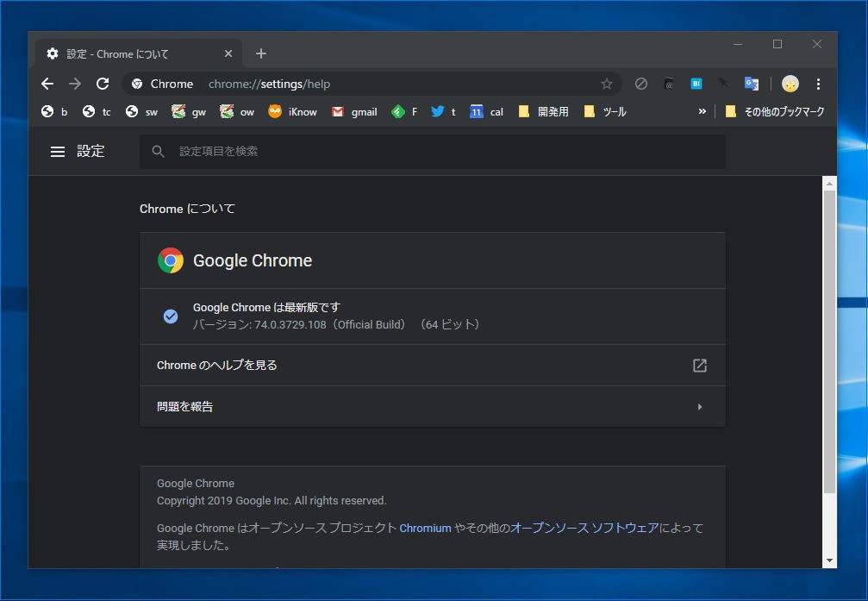Open the Twitter bookmark labeled t
This screenshot has height=601, width=868.
pos(443,111)
